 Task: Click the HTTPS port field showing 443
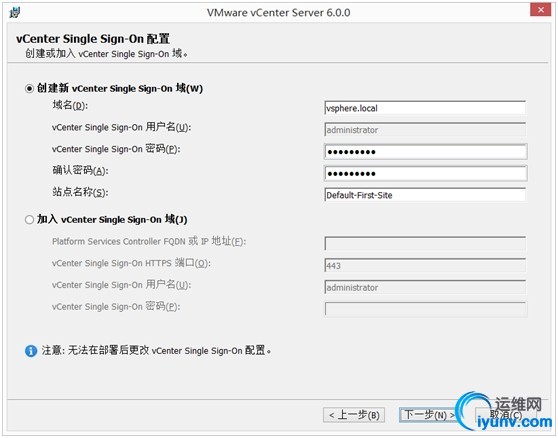pos(425,265)
